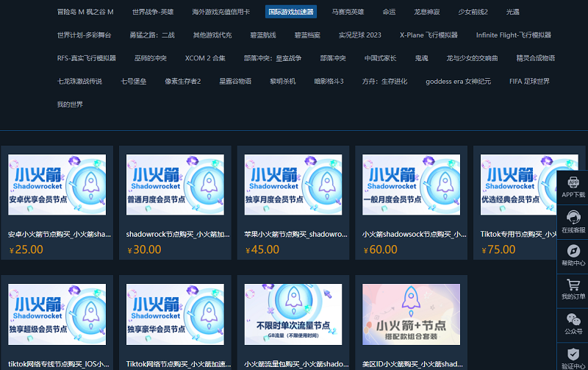This screenshot has height=370, width=588.
Task: Open 我的订单 shopping cart icon
Action: 573,285
